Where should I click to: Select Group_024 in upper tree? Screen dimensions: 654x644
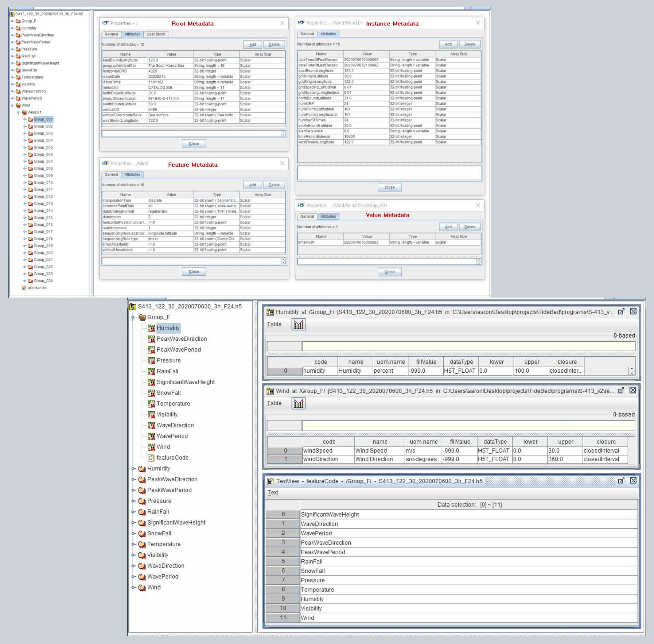pos(43,281)
